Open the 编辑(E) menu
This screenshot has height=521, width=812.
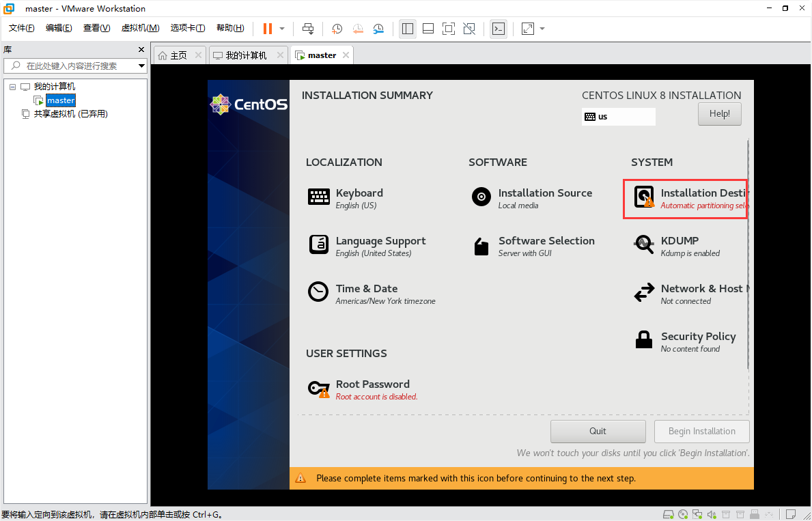pyautogui.click(x=59, y=28)
